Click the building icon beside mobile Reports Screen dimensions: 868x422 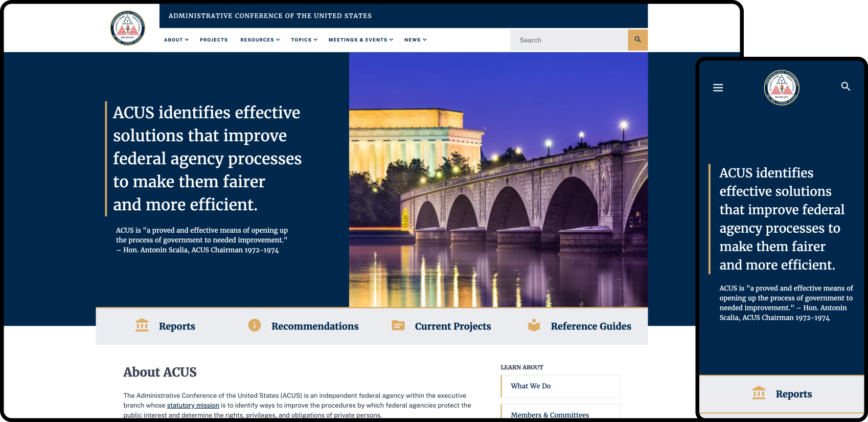click(759, 393)
